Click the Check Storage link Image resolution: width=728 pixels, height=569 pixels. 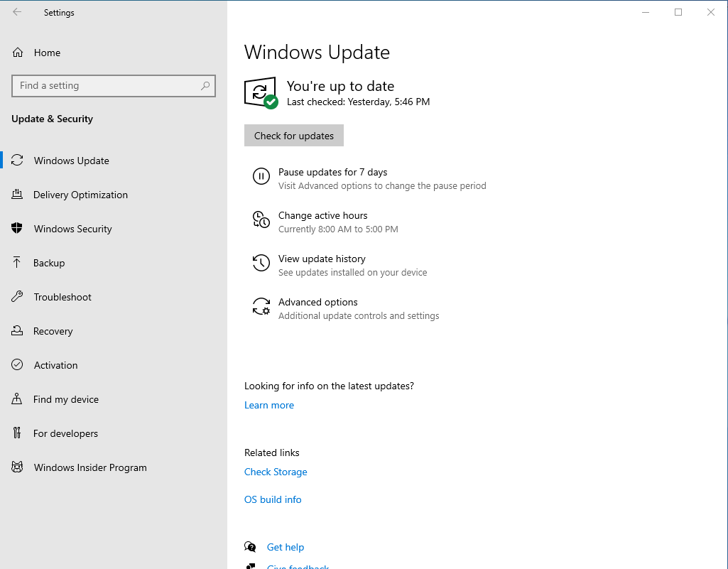coord(276,472)
